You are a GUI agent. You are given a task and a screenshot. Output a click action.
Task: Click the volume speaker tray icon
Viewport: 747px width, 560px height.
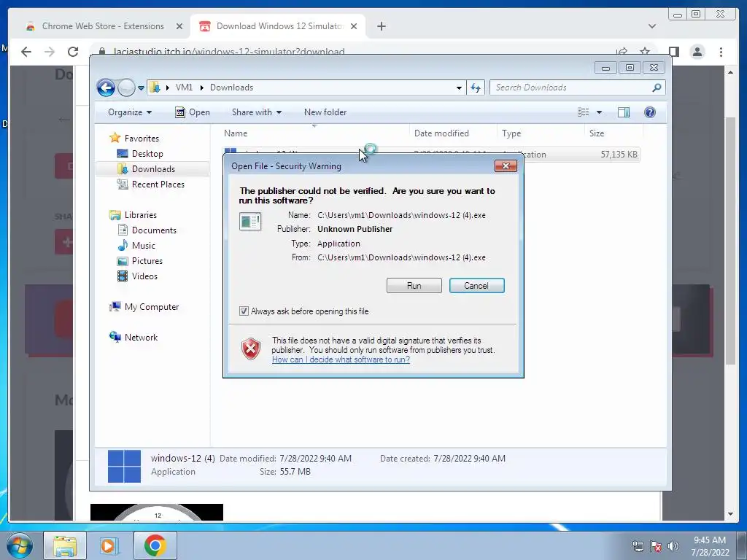pyautogui.click(x=673, y=546)
